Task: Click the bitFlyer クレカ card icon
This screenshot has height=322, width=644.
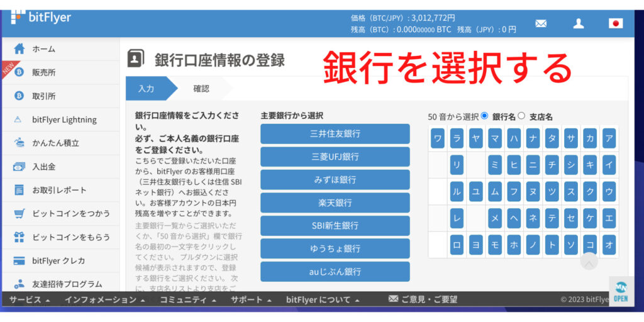Action: pyautogui.click(x=19, y=261)
